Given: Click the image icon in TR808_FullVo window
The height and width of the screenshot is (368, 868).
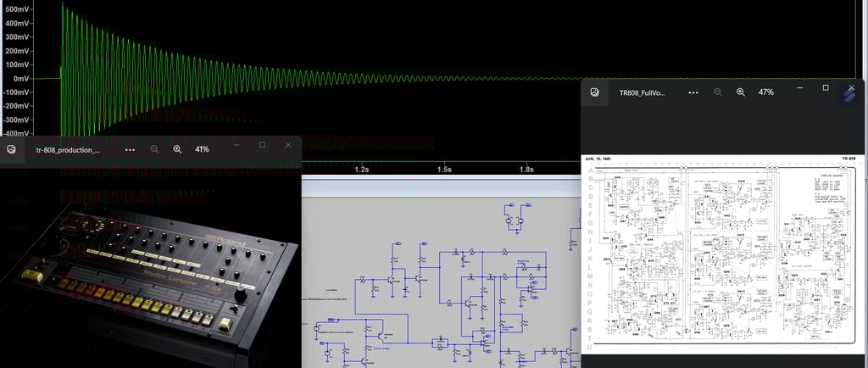Looking at the screenshot, I should click(x=594, y=92).
